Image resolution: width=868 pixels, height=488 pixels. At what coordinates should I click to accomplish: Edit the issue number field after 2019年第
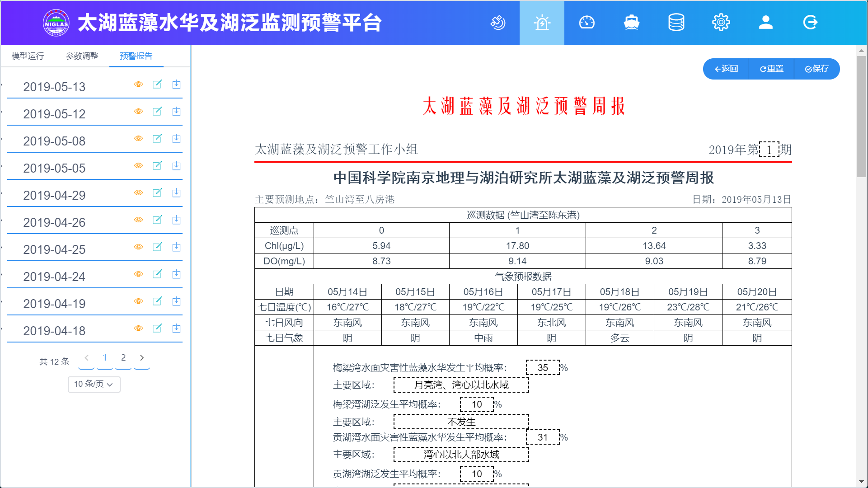769,150
